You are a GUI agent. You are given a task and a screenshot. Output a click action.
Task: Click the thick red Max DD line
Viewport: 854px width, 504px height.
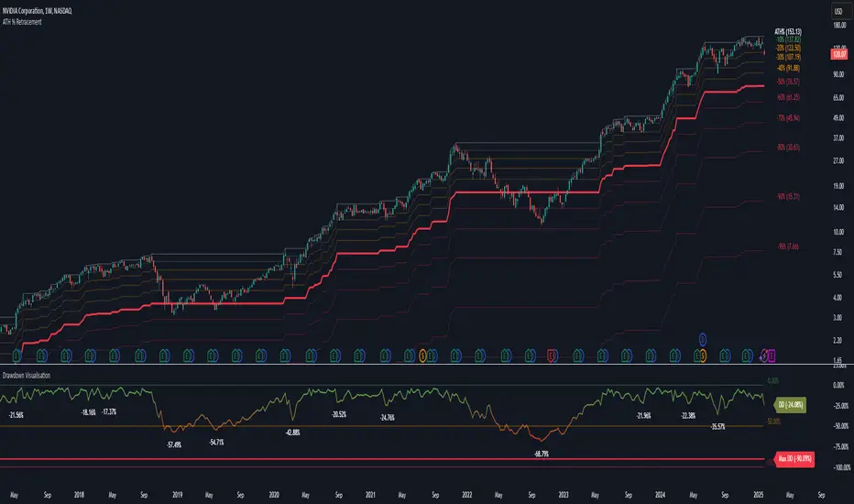381,459
